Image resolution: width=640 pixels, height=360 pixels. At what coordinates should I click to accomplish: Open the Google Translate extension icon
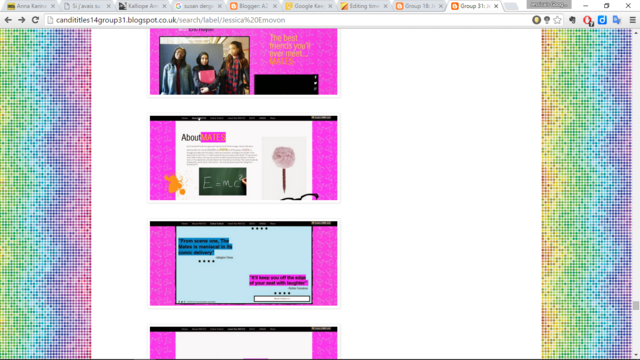tap(617, 20)
